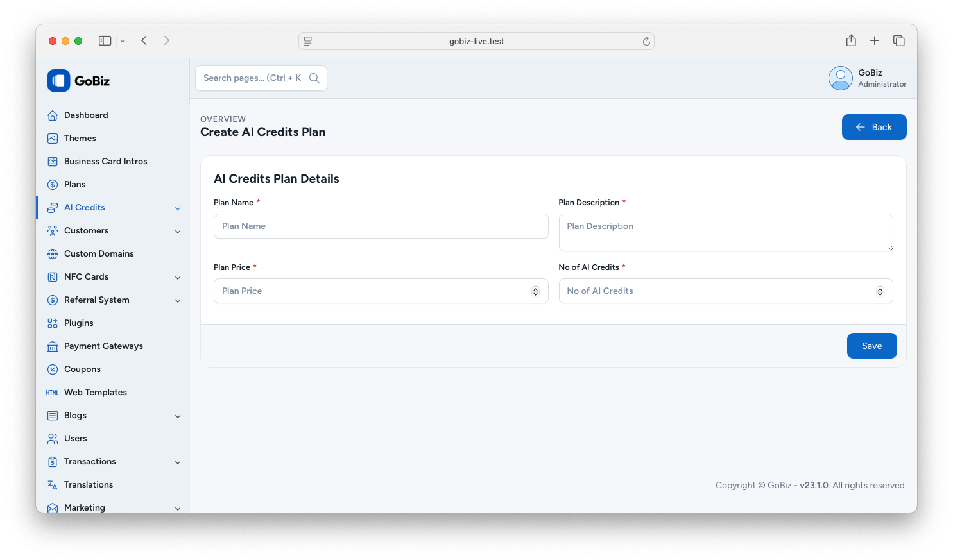Click the Coupons percent icon
The image size is (953, 560).
coord(53,369)
